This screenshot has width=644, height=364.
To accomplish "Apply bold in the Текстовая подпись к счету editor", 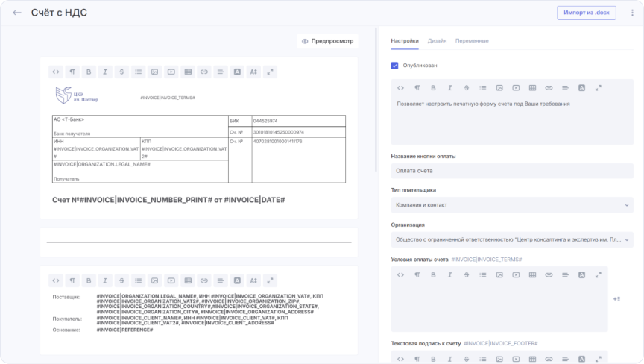I will 433,359.
